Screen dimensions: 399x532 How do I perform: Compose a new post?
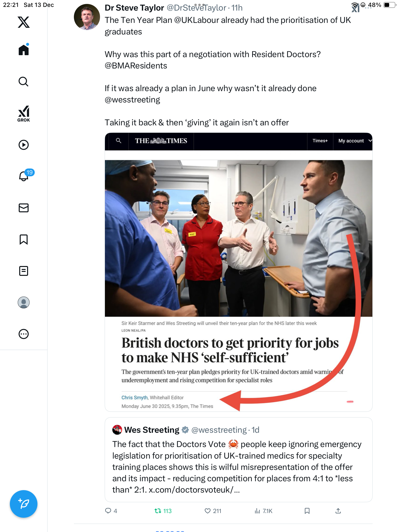(24, 504)
